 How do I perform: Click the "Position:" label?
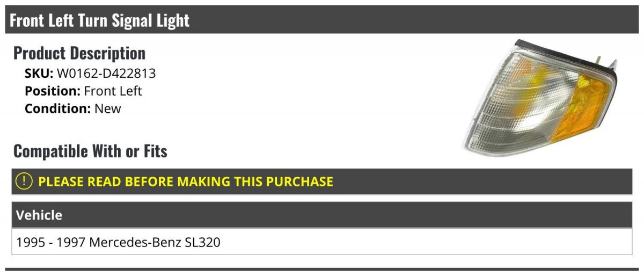pyautogui.click(x=53, y=91)
